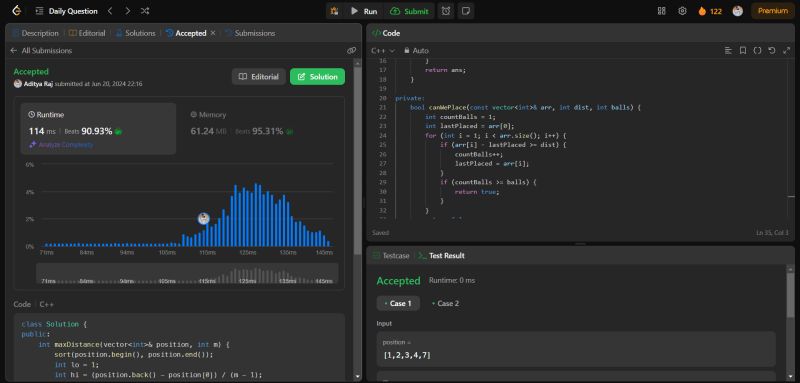Open the timer alarm clock icon
Viewport: 800px width, 383px height.
446,11
